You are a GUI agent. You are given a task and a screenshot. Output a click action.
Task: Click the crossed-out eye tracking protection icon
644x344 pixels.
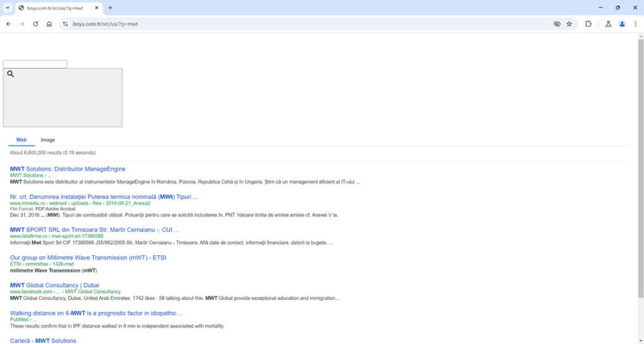557,24
